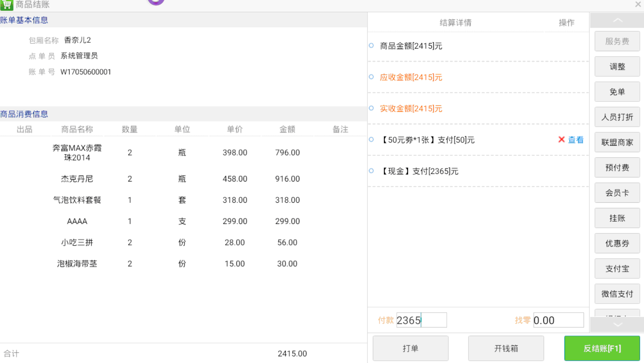The image size is (644, 363).
Task: Choose 挂账 option
Action: [617, 218]
